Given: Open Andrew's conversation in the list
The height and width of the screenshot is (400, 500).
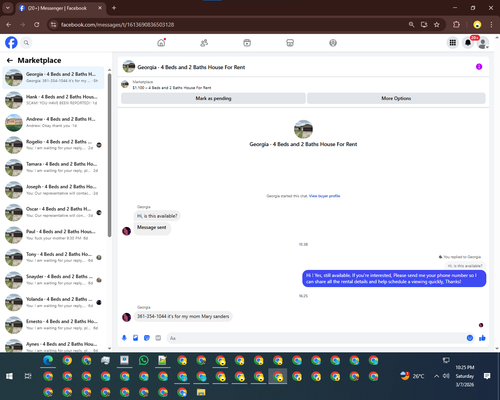Looking at the screenshot, I should [x=53, y=122].
